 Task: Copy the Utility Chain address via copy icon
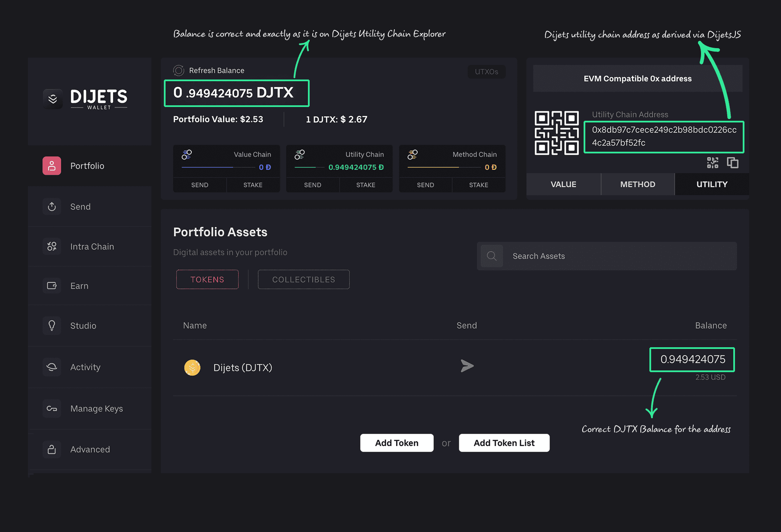(732, 163)
